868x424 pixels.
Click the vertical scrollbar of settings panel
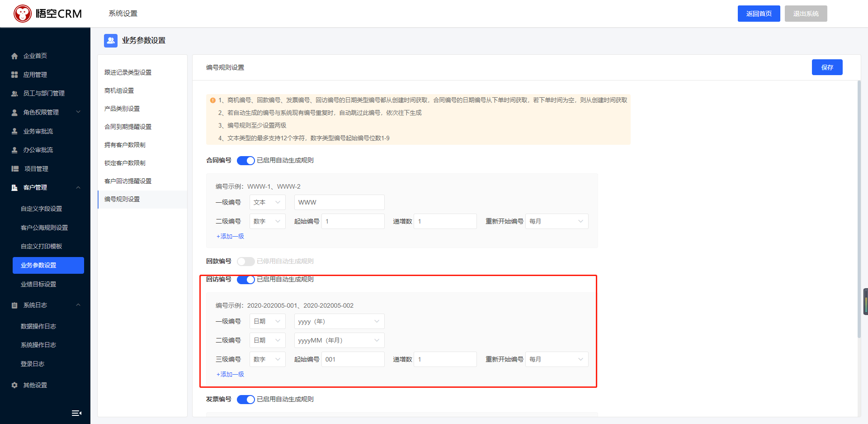click(859, 209)
